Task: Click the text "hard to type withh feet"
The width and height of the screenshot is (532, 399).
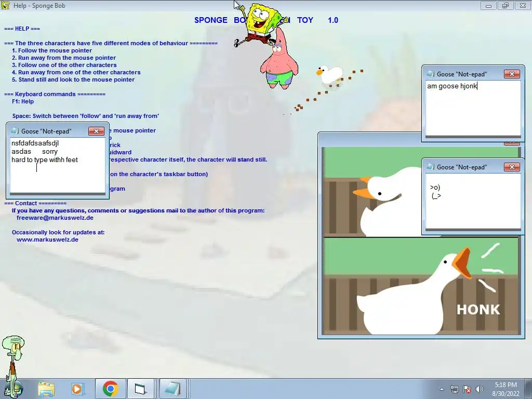Action: pos(45,160)
